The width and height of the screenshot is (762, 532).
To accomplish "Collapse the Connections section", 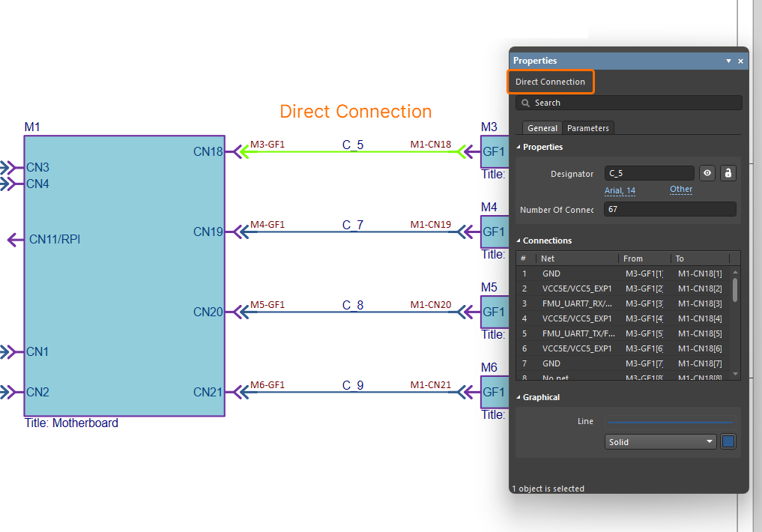I will click(518, 241).
